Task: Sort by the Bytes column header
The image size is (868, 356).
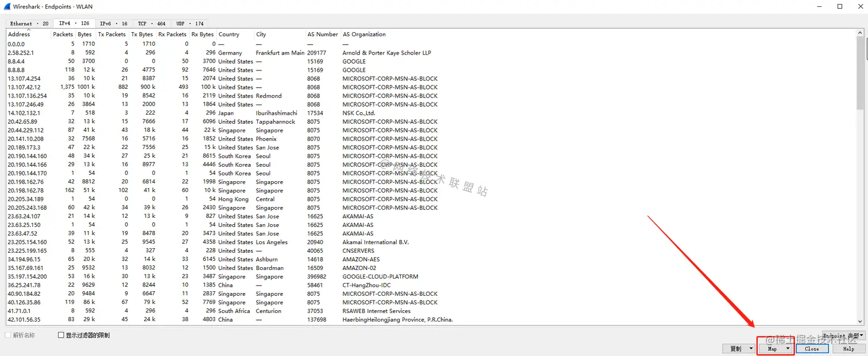Action: [x=85, y=34]
